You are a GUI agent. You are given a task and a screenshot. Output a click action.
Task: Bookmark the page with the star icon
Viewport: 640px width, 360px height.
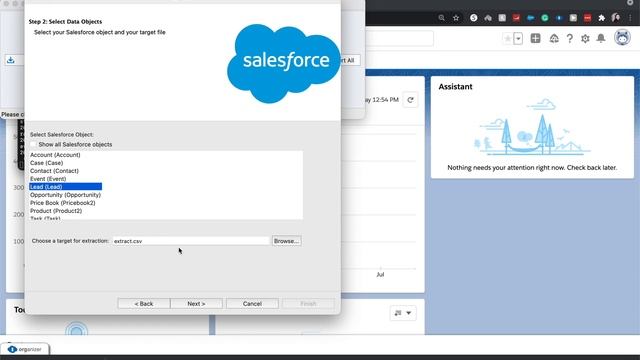[456, 18]
